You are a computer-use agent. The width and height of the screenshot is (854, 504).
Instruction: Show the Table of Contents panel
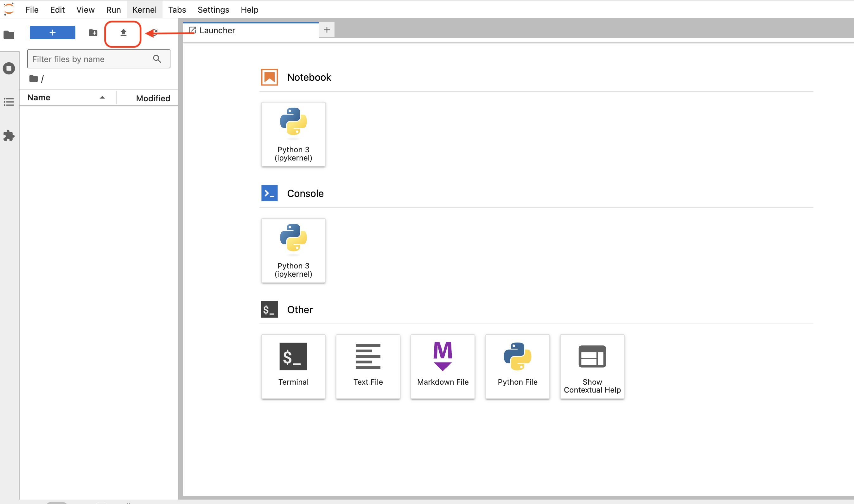[x=9, y=102]
